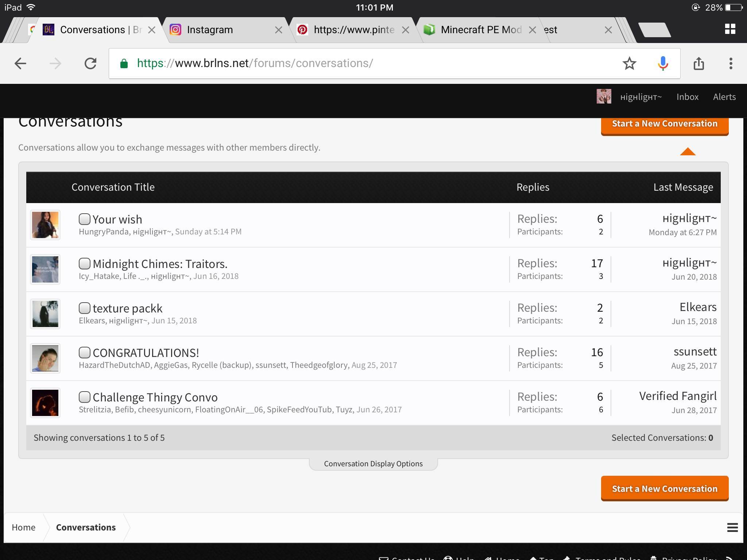Open a new blank tab button
This screenshot has width=747, height=560.
pyautogui.click(x=655, y=30)
